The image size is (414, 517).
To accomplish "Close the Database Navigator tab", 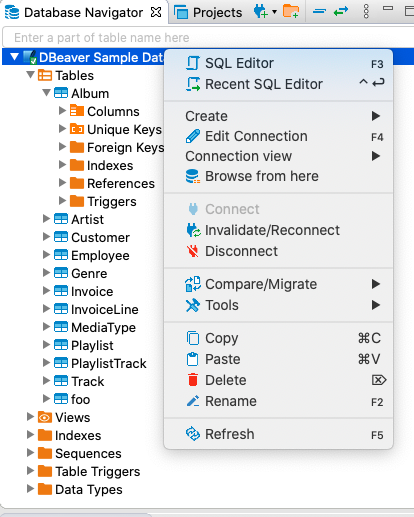I will [156, 12].
